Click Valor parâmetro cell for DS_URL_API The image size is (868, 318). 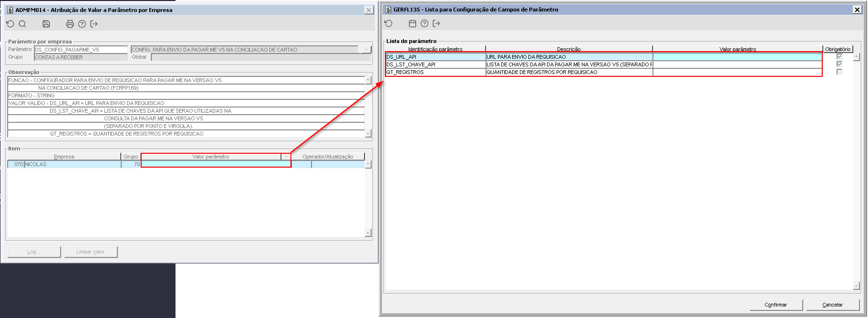click(737, 57)
